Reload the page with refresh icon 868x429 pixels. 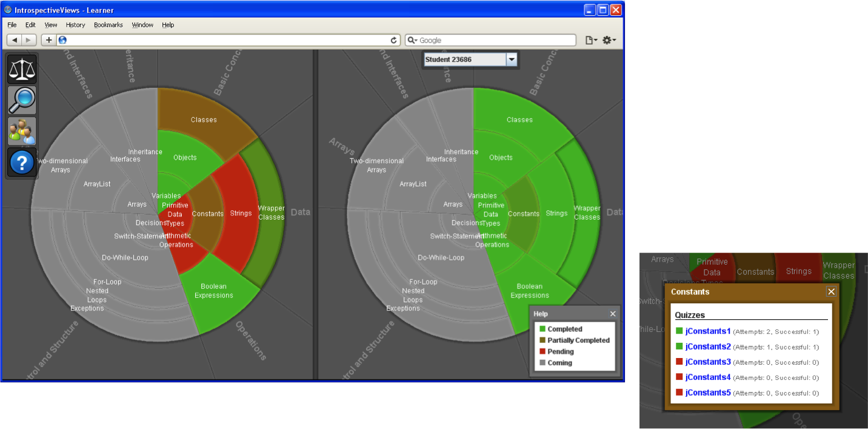394,40
